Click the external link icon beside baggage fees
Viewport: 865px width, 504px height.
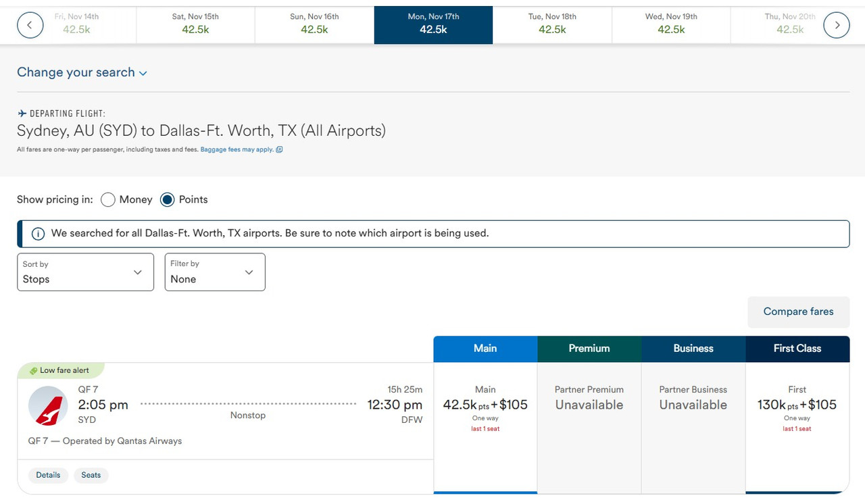[280, 150]
